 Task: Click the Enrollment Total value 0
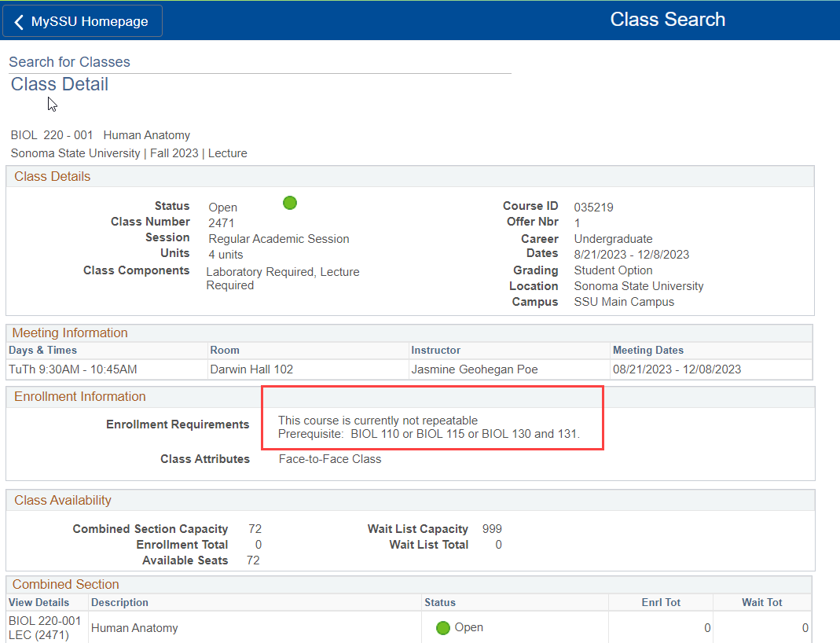point(259,545)
